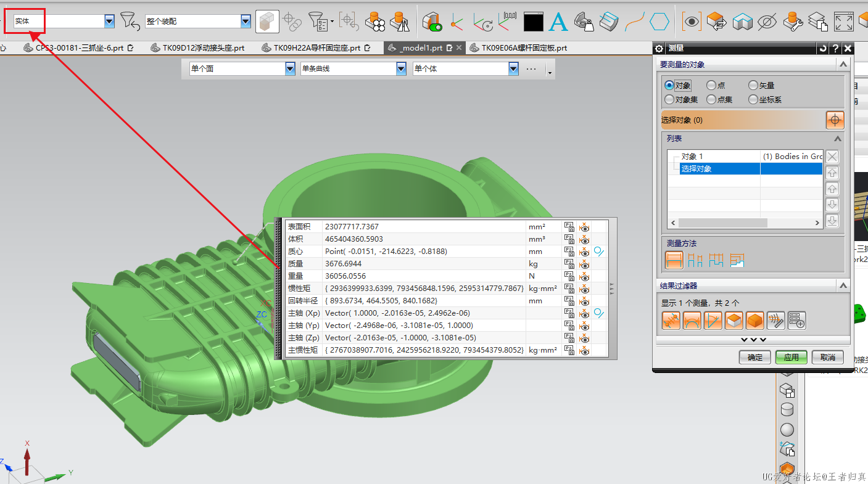Collapse the 结果过滤器 section
Image resolution: width=868 pixels, height=484 pixels.
[x=842, y=285]
